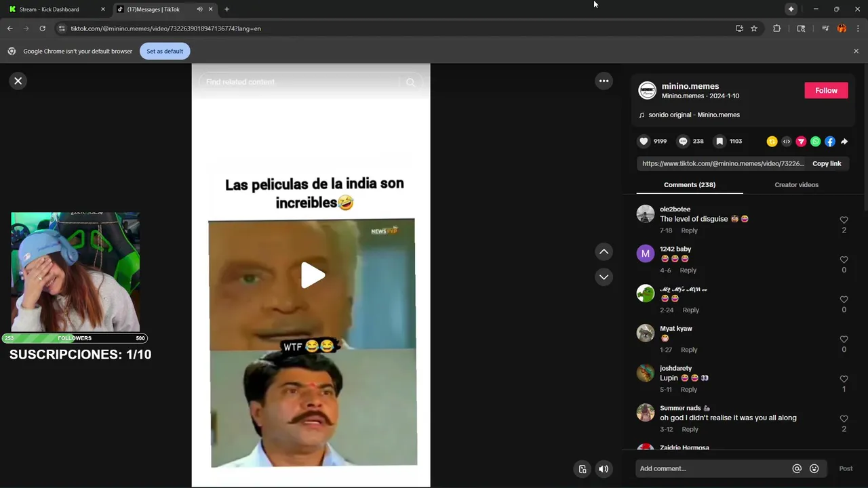The image size is (868, 488).
Task: Open ole2botee's profile avatar
Action: [x=646, y=213]
